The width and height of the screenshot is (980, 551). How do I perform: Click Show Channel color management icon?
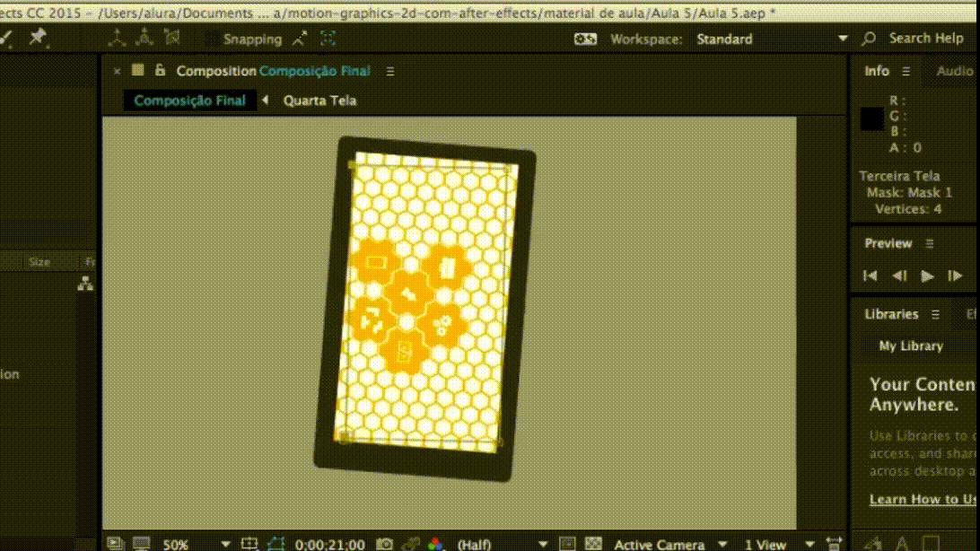click(x=435, y=544)
